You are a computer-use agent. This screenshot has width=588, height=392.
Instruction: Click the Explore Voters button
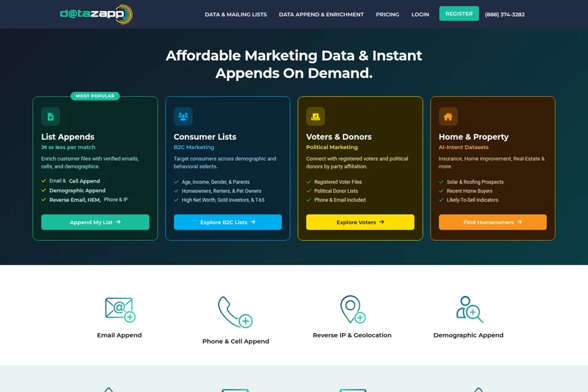(x=360, y=222)
